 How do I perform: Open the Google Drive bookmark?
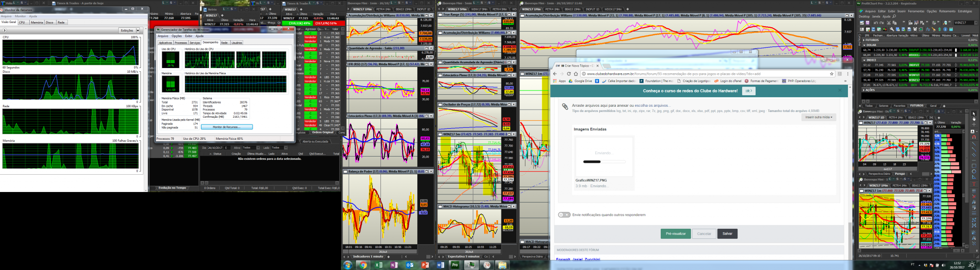click(580, 81)
